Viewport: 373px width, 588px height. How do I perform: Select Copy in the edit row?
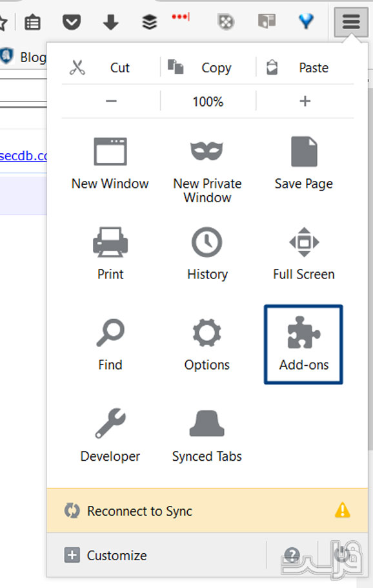point(208,67)
